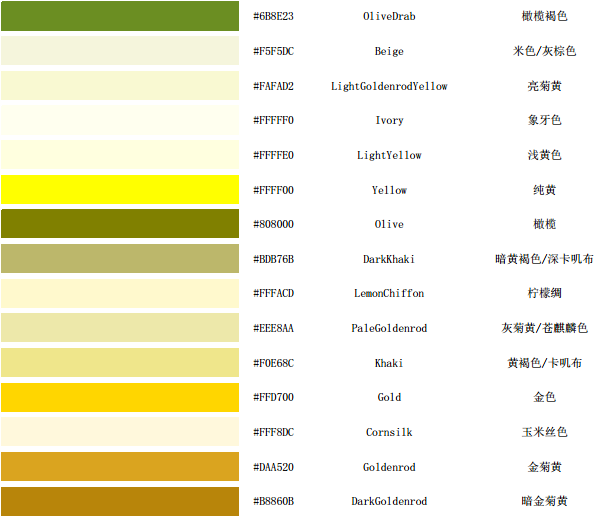Click Chinese label 橄榄褐色
Viewport: 603px width, 518px height.
544,16
